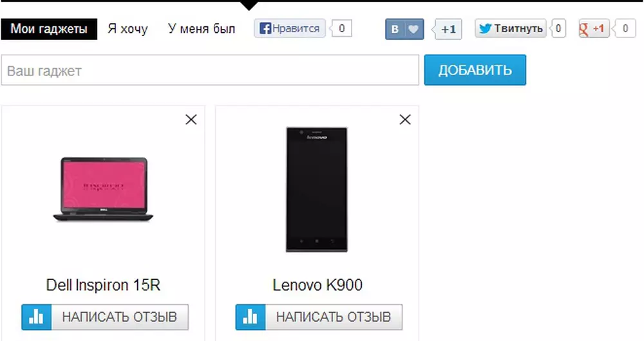
Task: Open the У меня был tab
Action: tap(202, 29)
